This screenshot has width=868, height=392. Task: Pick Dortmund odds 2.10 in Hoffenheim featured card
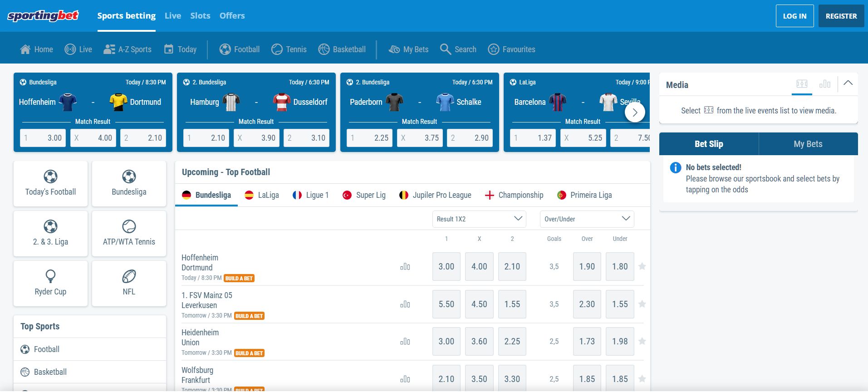pos(143,138)
